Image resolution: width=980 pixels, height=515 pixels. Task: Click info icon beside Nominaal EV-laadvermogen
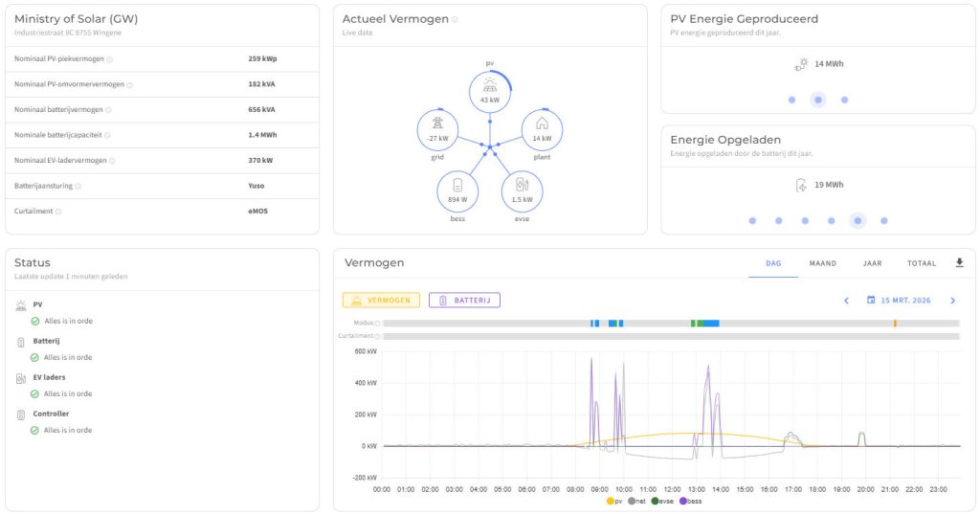coord(113,161)
